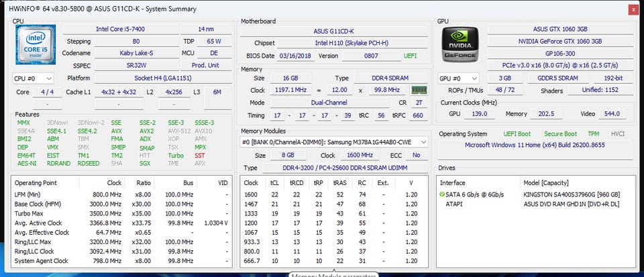Click the green memory module chip icon

[419, 90]
